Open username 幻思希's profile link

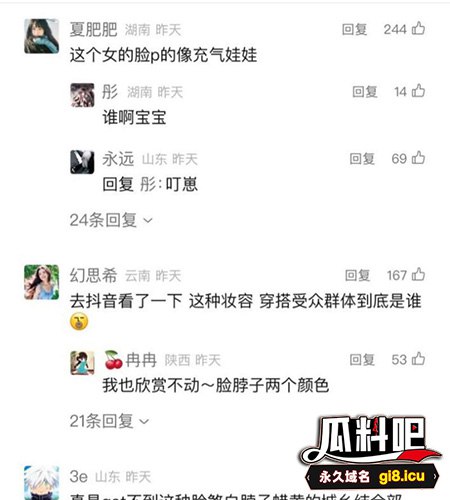tap(93, 276)
